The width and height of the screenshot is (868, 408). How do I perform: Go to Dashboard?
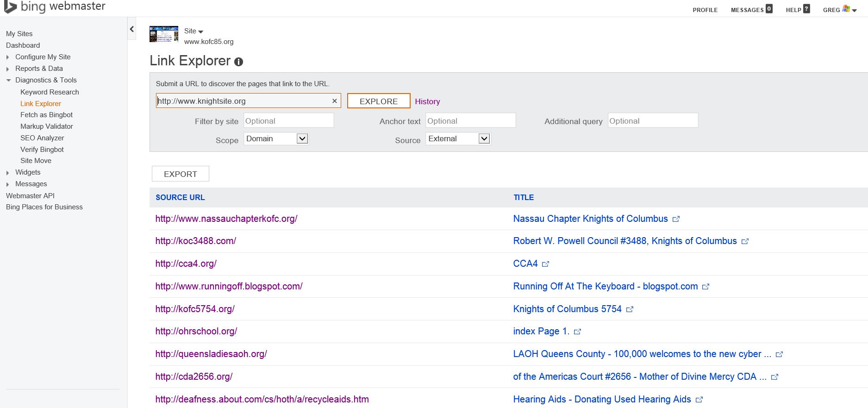tap(23, 45)
